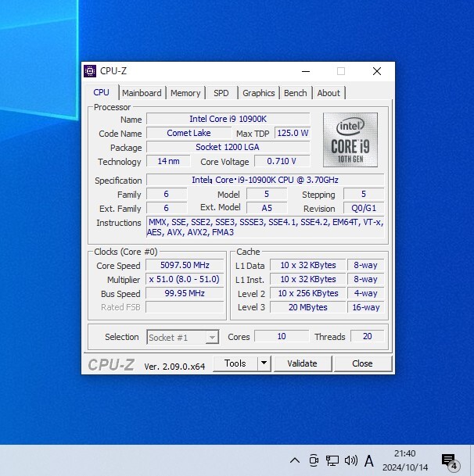Show hidden tray icons chevron
This screenshot has width=474, height=476.
click(295, 460)
